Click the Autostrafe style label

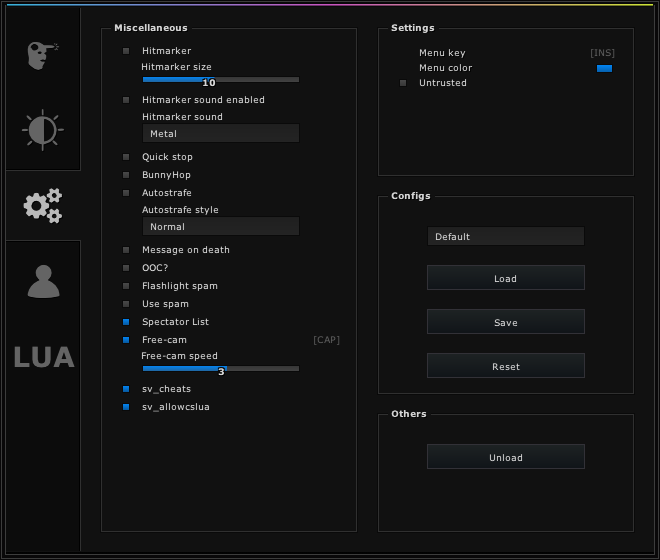pyautogui.click(x=180, y=210)
